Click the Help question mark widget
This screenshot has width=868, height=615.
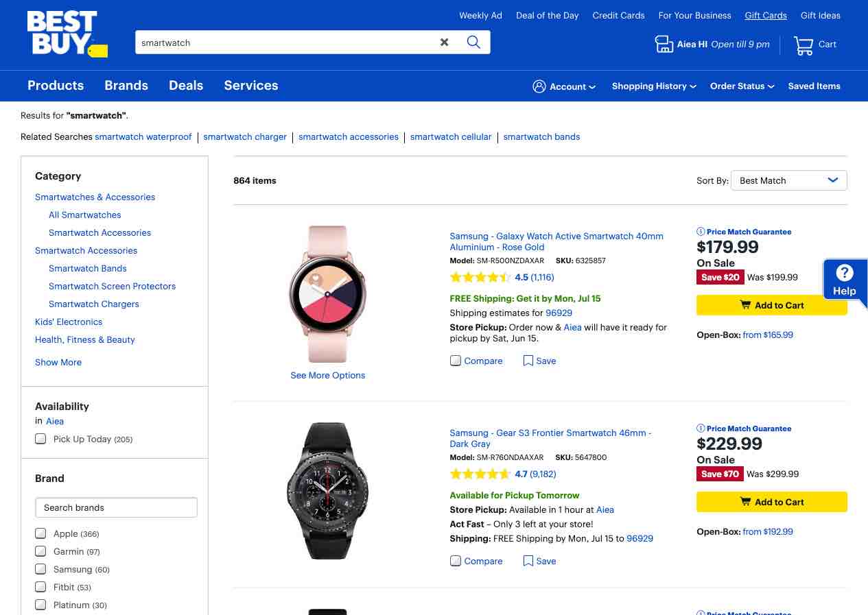coord(845,280)
